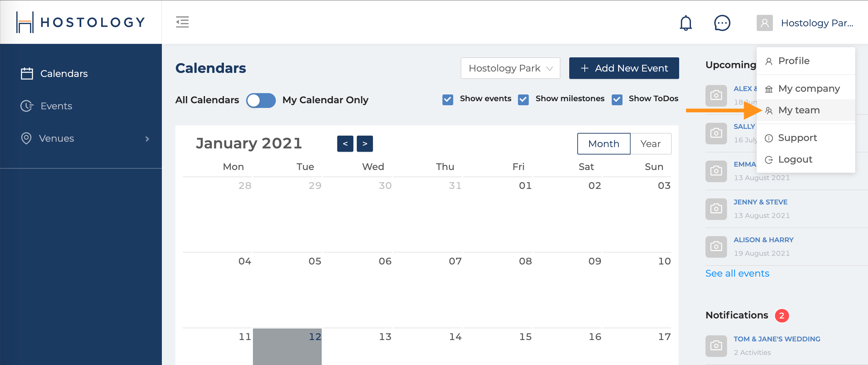Screen dimensions: 868x365
Task: Click the Calendars calendar icon in sidebar
Action: (x=27, y=74)
